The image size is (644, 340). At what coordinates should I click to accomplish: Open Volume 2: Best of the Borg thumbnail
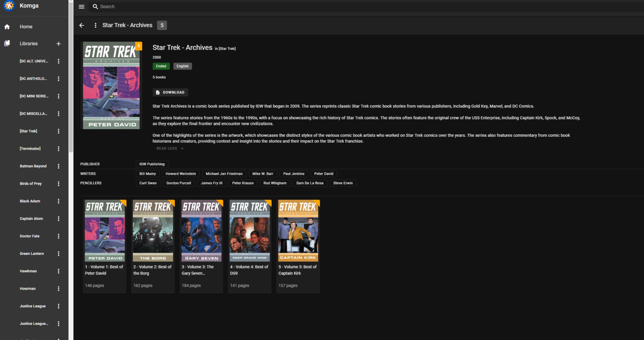point(153,231)
